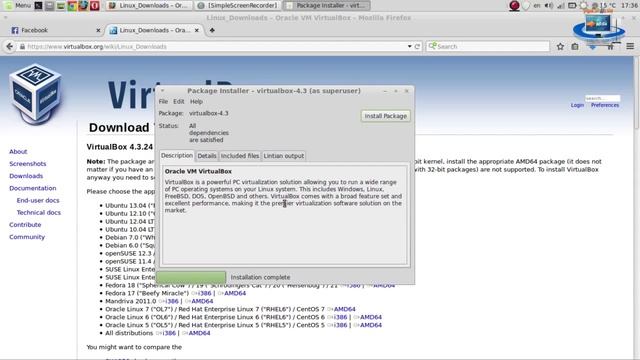Screen dimensions: 640x360
Task: Open the Community sidebar link
Action: [27, 237]
